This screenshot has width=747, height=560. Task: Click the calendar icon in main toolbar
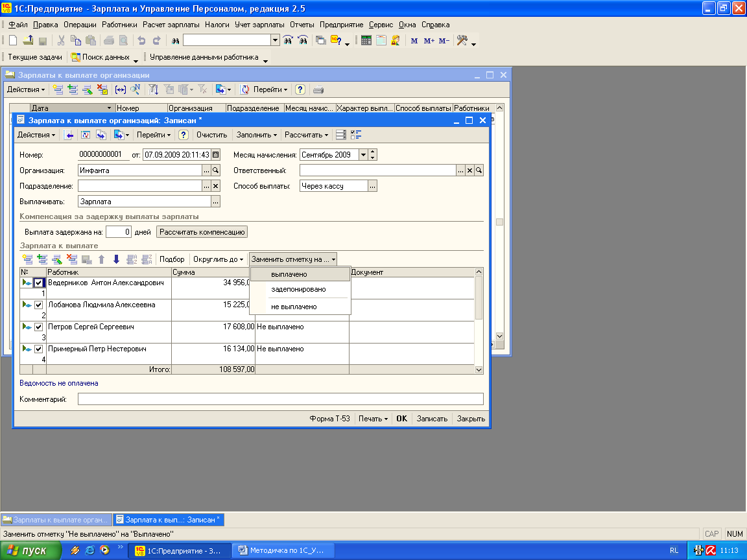(x=381, y=40)
